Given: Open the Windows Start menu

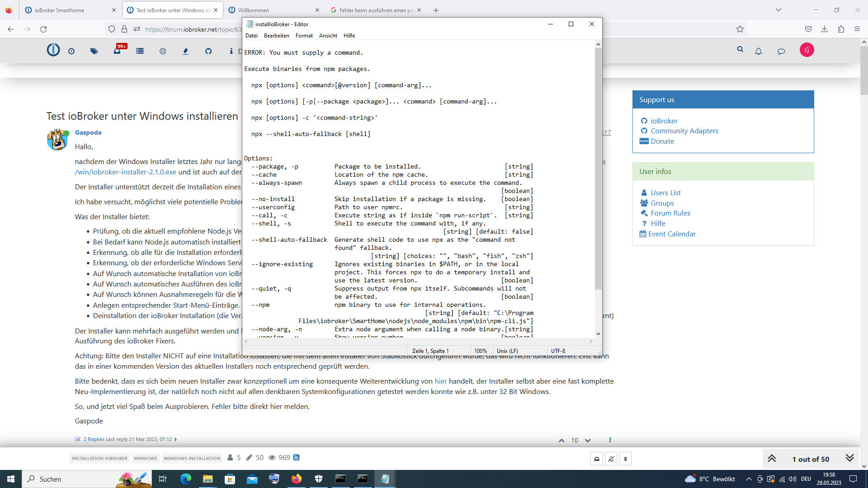Looking at the screenshot, I should [11, 479].
